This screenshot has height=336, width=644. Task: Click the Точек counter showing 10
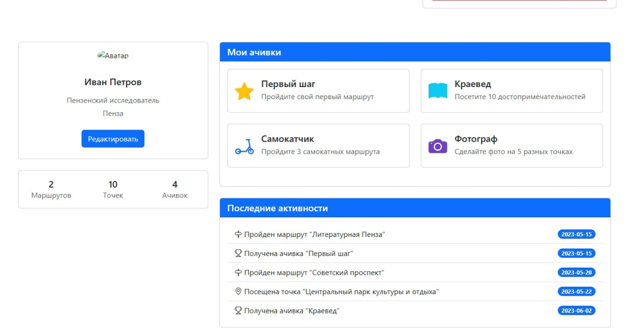coord(113,190)
